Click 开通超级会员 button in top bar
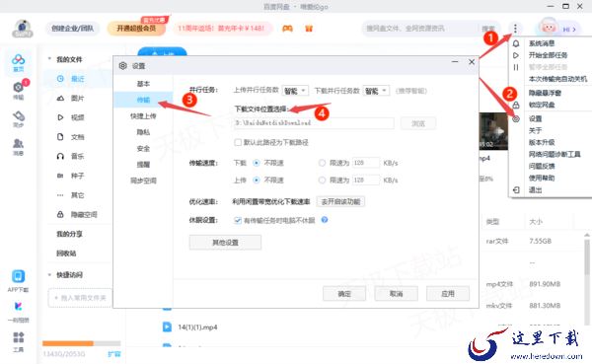 [x=136, y=29]
